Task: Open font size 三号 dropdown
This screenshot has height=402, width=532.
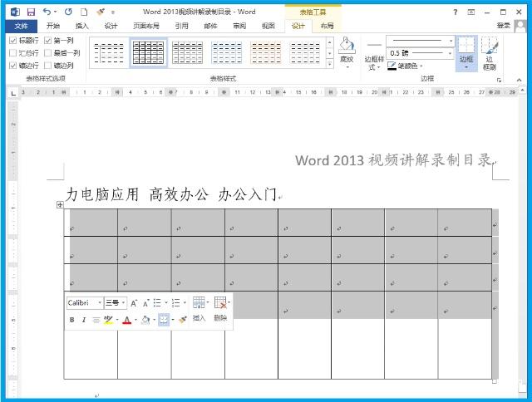Action: click(x=124, y=302)
